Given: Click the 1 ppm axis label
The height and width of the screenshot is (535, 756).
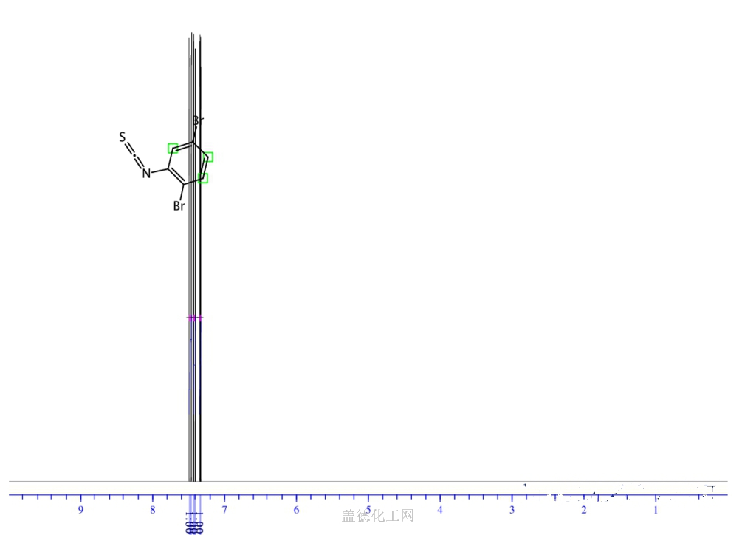Looking at the screenshot, I should click(x=656, y=510).
